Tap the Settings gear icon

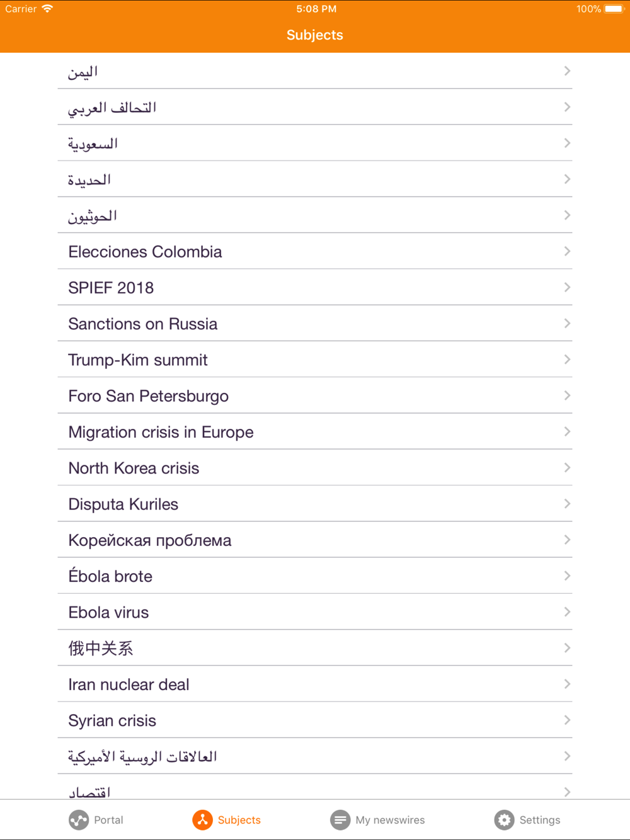(504, 820)
